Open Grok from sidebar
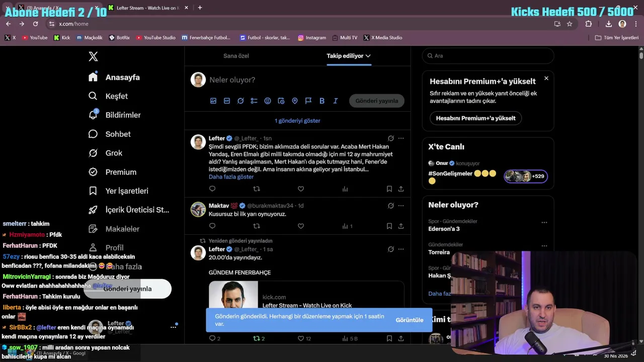 (106, 153)
